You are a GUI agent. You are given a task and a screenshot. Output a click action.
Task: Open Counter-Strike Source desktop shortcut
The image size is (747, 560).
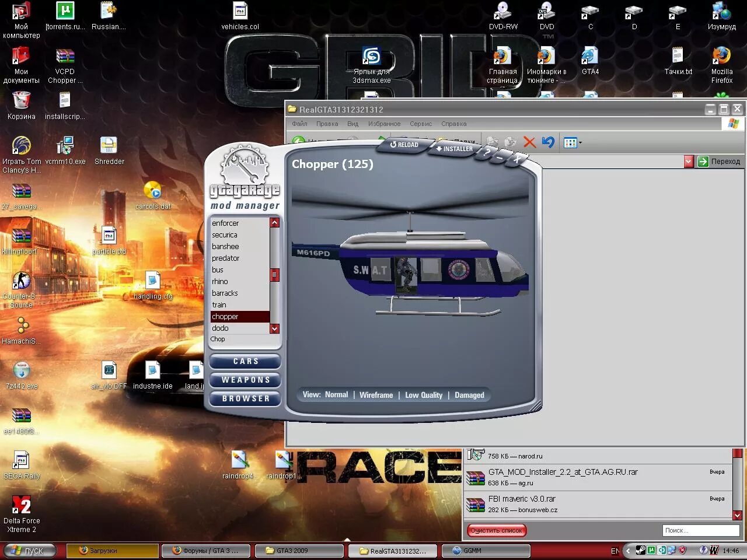click(x=21, y=290)
